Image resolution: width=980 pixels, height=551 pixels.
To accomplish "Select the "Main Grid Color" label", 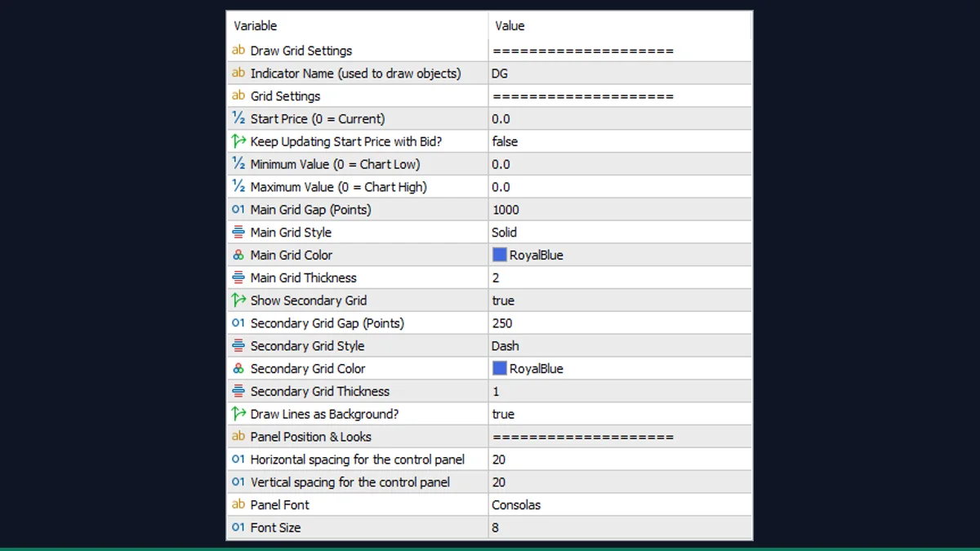I will (292, 255).
